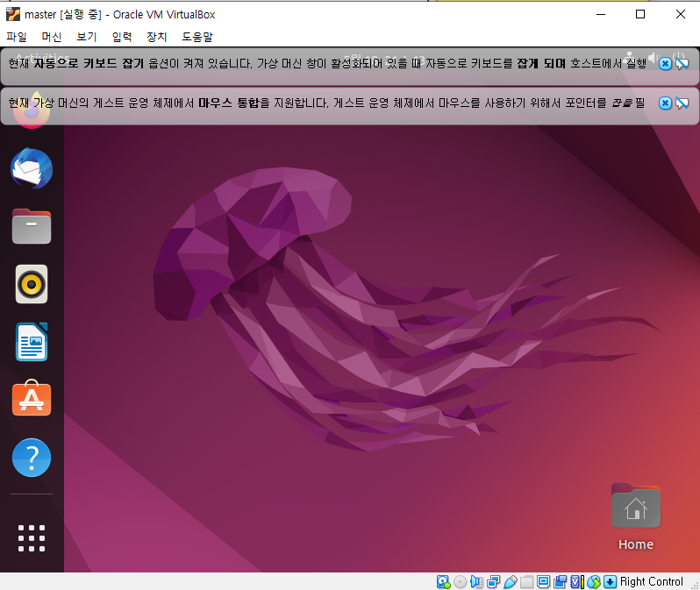Open the 도움말 menu

tap(196, 37)
